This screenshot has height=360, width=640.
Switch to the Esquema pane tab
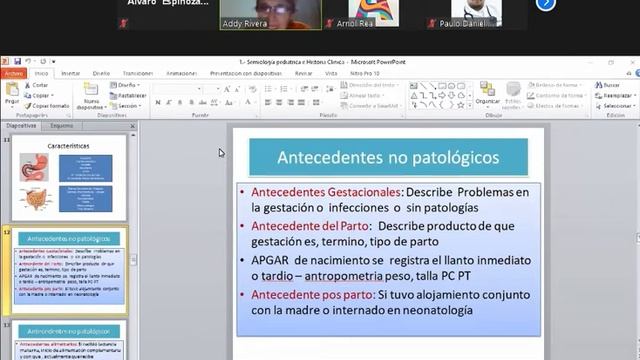(62, 126)
